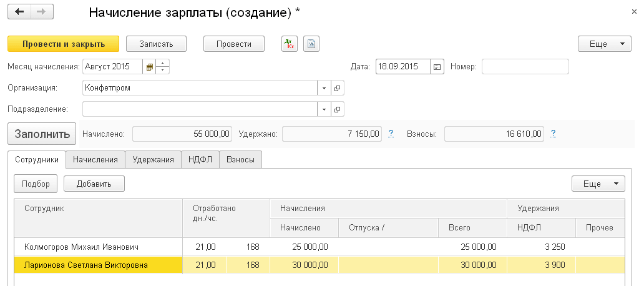Expand the Организация dropdown list
The image size is (644, 286).
pos(324,88)
